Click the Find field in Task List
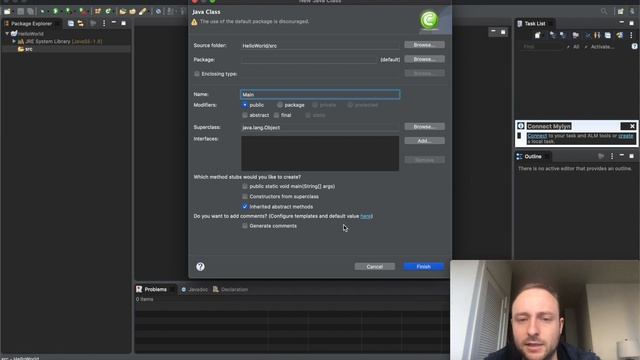 pos(542,47)
